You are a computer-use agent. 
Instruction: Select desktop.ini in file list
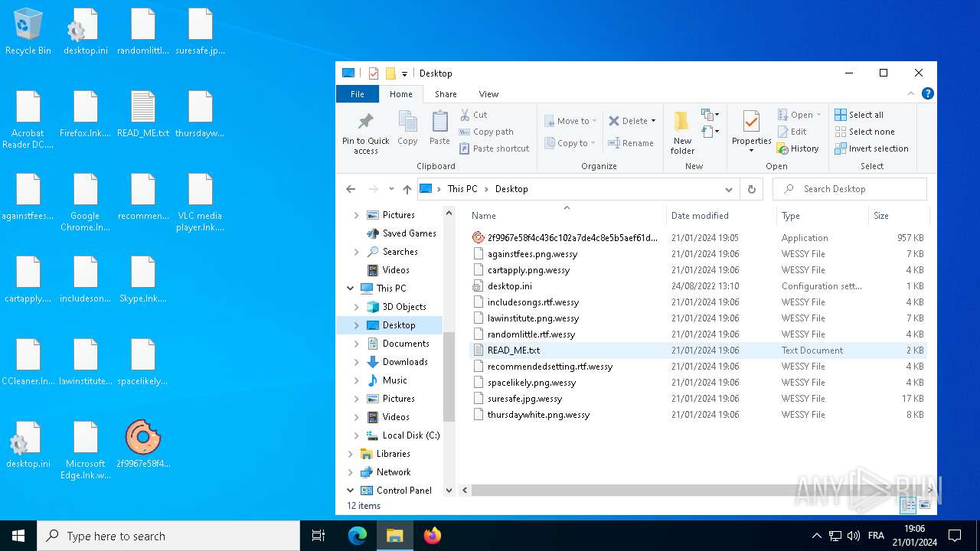tap(698, 286)
